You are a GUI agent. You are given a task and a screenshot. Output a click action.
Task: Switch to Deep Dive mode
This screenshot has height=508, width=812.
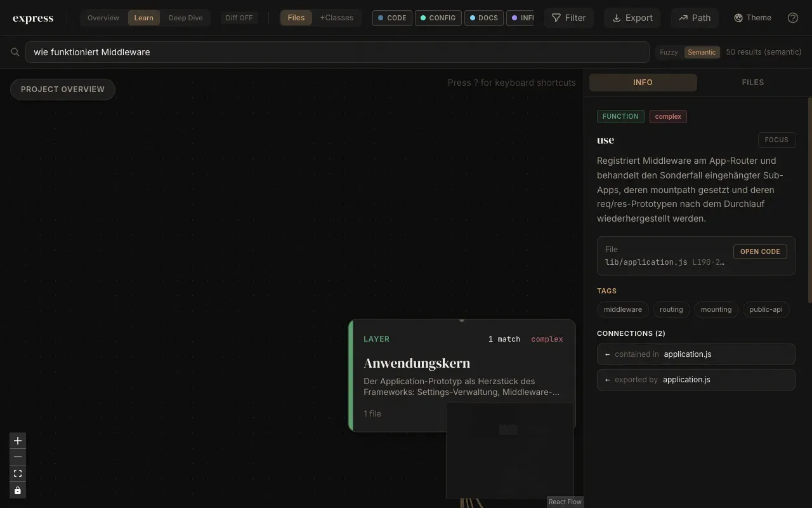186,18
